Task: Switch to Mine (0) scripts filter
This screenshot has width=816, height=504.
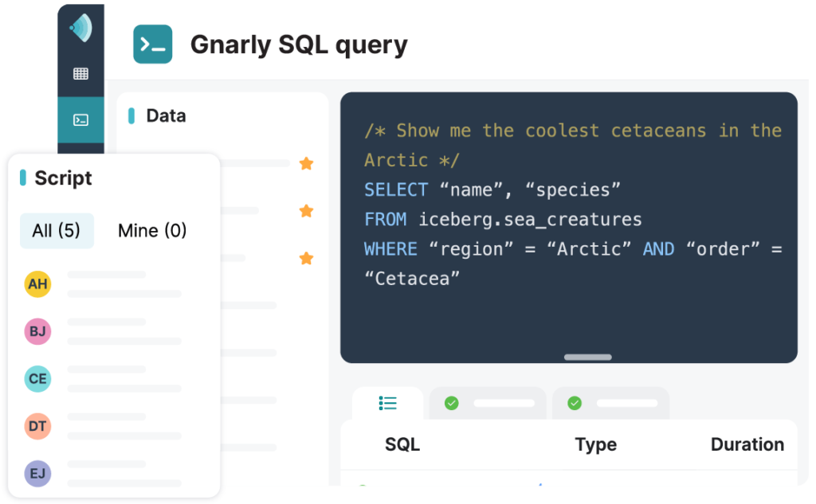Action: click(152, 230)
